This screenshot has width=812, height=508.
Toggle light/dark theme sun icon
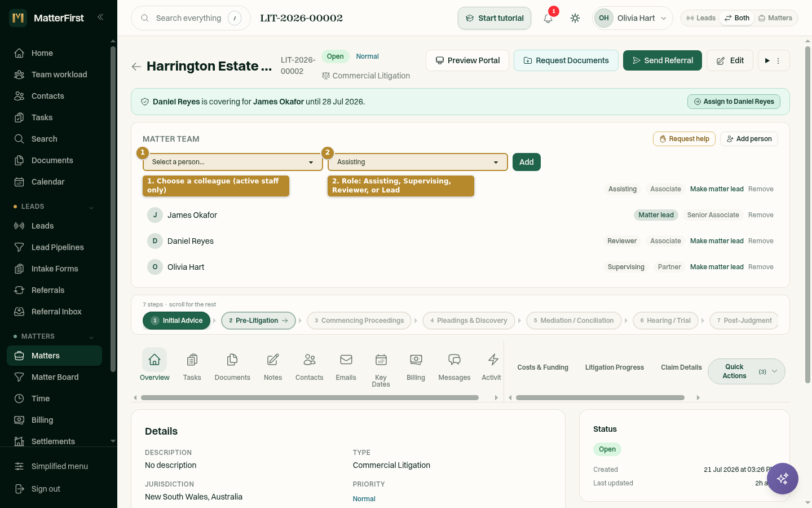(575, 18)
